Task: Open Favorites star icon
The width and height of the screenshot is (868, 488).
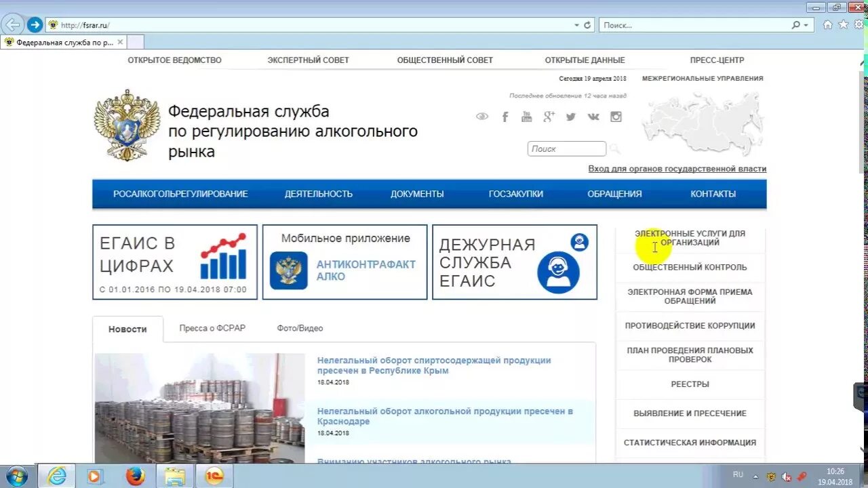Action: (x=844, y=24)
